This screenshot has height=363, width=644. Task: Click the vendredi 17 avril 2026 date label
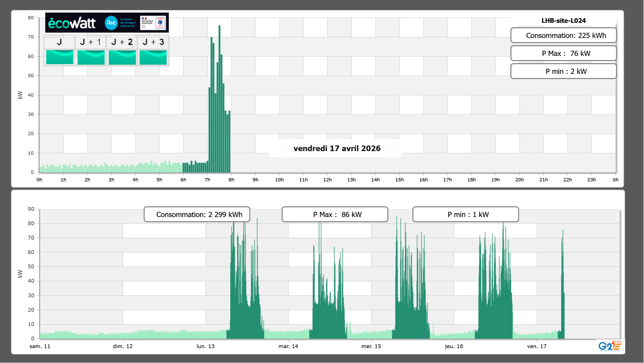click(336, 148)
